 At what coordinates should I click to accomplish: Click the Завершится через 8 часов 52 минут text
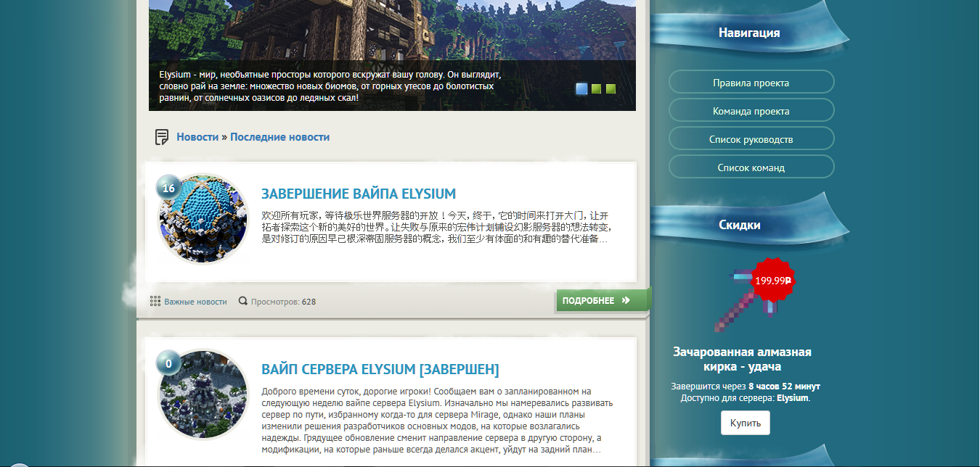click(746, 387)
